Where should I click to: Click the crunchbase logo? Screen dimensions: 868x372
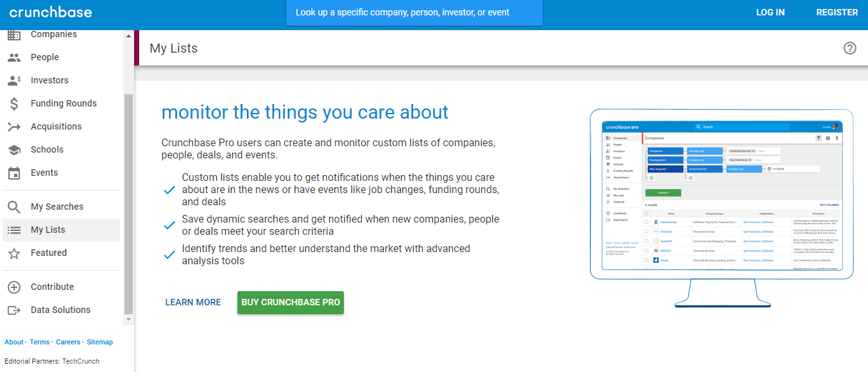click(x=51, y=12)
